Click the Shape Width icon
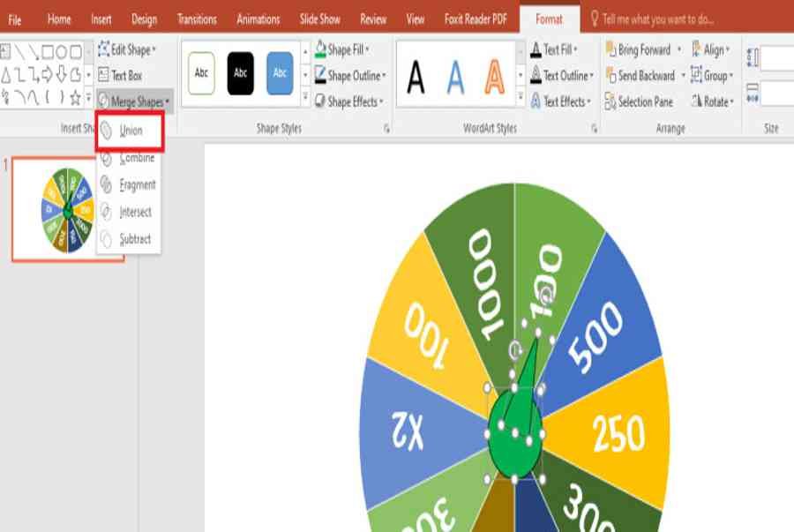Screen dimensions: 794x532 point(752,94)
